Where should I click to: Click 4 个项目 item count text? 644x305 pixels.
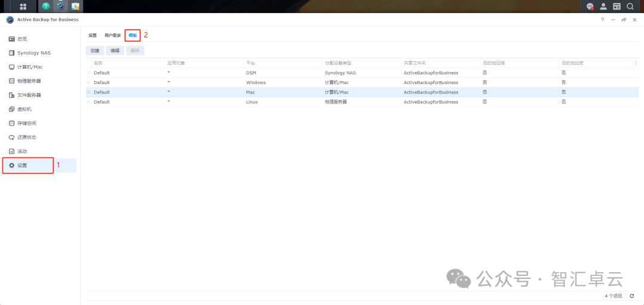pos(613,296)
